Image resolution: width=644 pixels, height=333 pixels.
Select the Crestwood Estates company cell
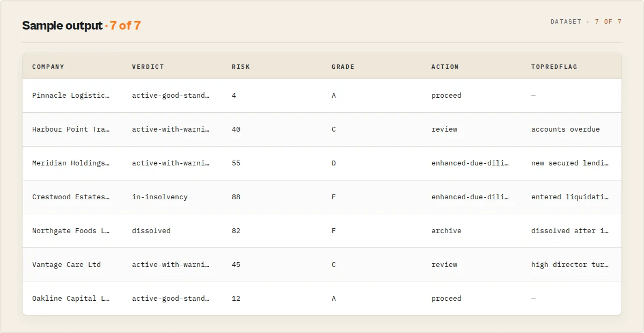71,197
